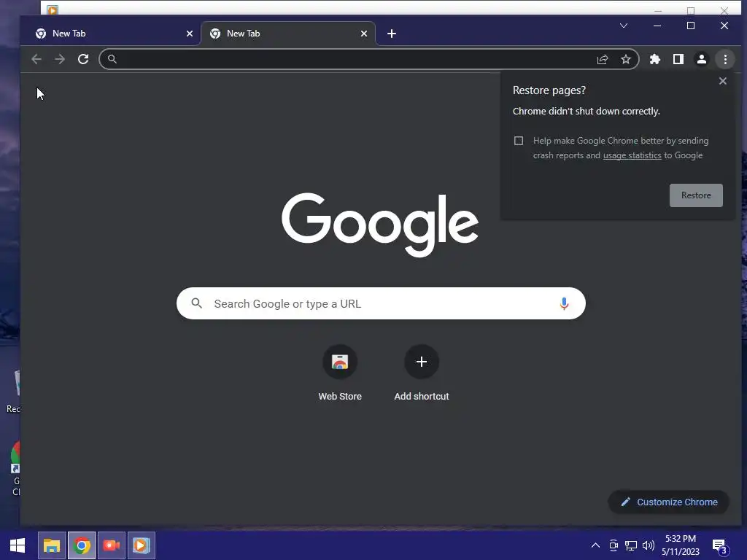Open the Windows Start menu
747x560 pixels.
click(18, 545)
